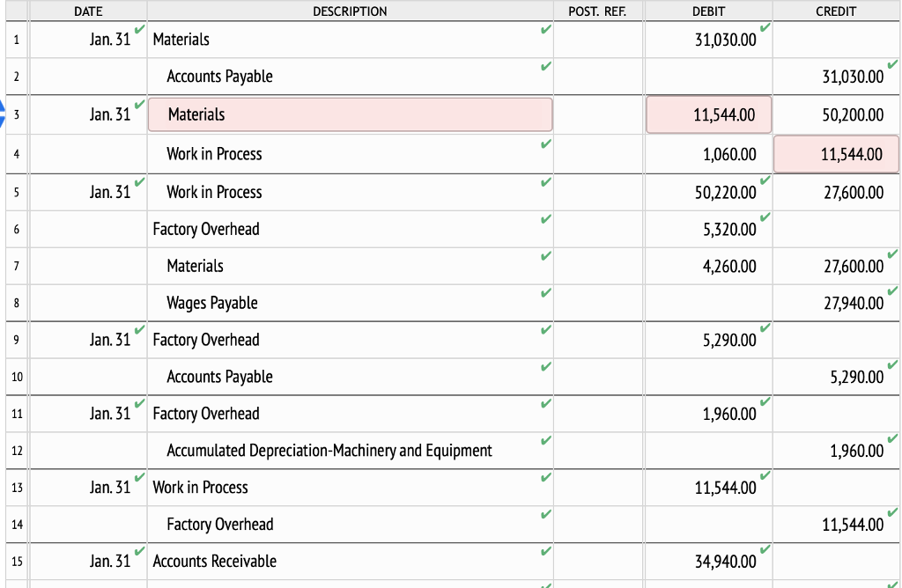The height and width of the screenshot is (588, 902).
Task: Click the checkmark beside the 34,940.00 amount
Action: coord(765,551)
